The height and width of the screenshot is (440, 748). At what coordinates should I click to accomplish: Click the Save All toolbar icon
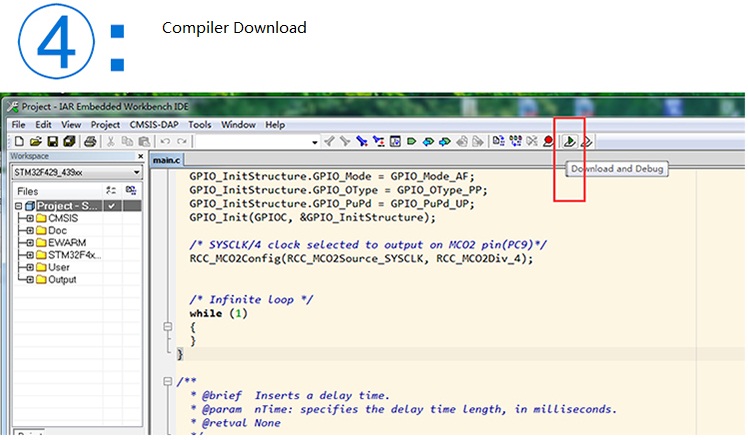(69, 142)
